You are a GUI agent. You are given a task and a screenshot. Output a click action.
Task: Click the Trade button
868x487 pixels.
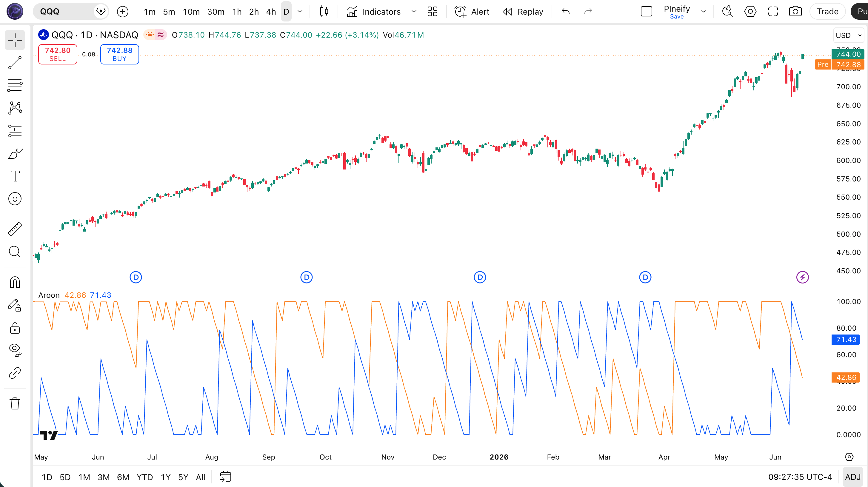click(828, 12)
